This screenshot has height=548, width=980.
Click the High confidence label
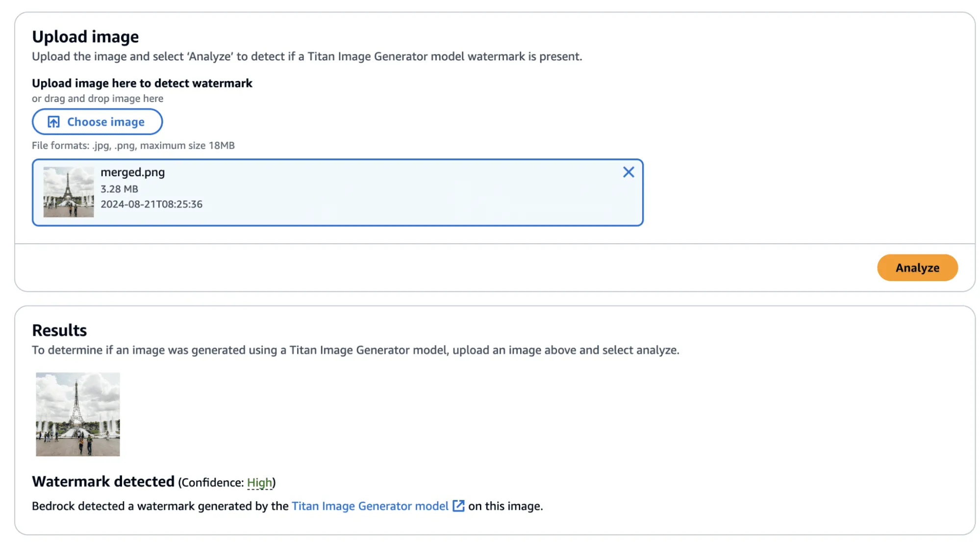tap(259, 482)
